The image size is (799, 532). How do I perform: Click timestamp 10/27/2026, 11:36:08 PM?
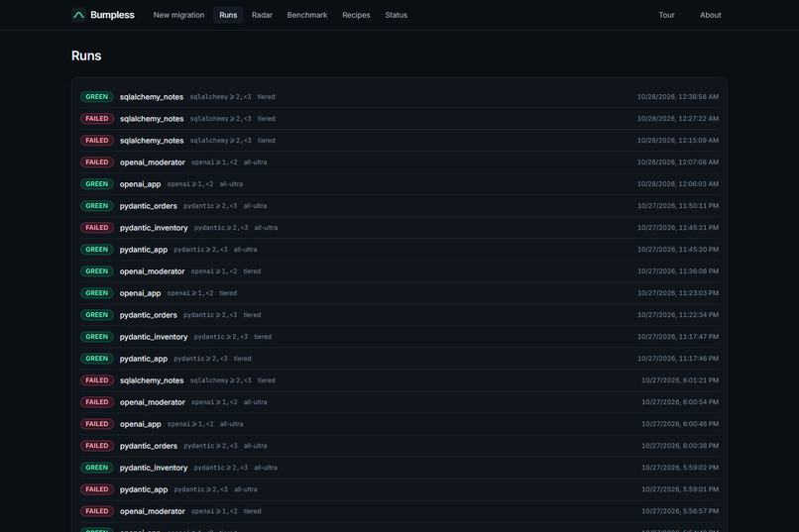point(678,271)
